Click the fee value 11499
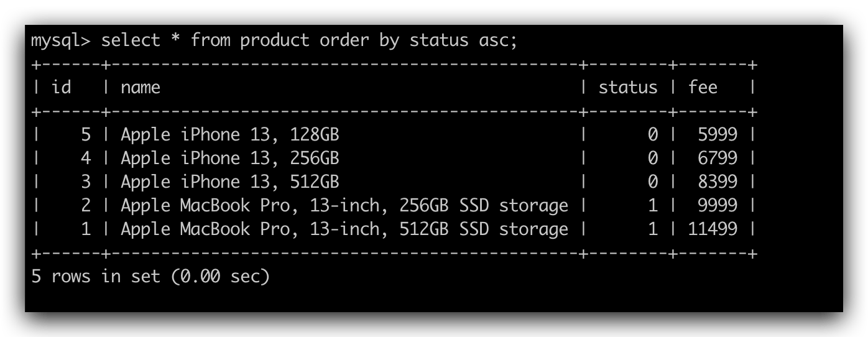This screenshot has width=868, height=337. (x=713, y=229)
